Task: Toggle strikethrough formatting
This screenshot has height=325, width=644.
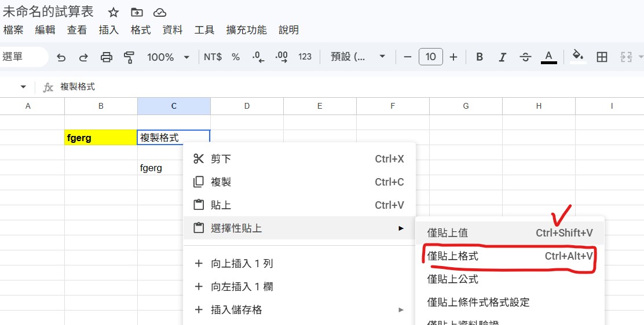Action: [x=525, y=57]
